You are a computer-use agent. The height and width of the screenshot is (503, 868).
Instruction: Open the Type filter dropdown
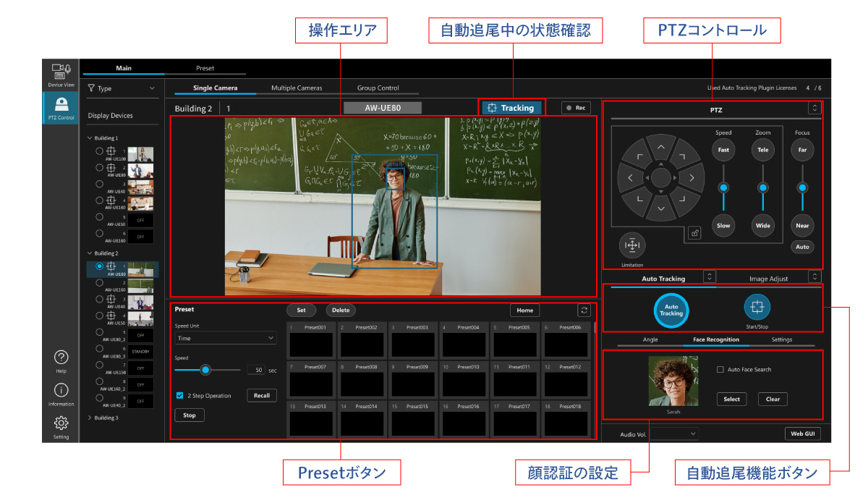(121, 88)
